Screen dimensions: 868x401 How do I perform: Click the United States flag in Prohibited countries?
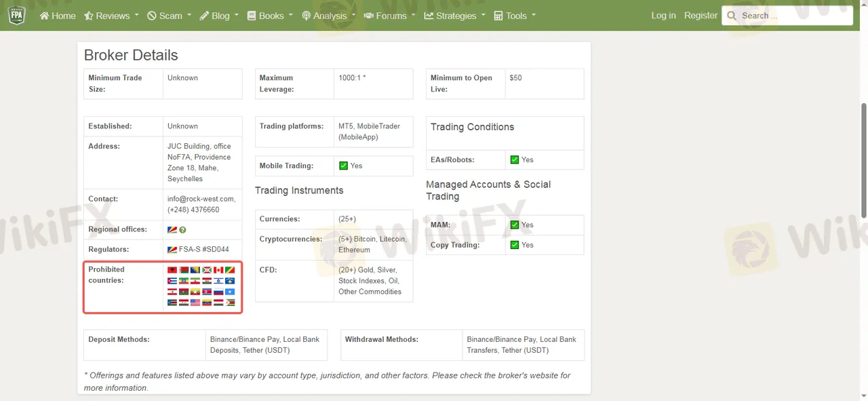click(x=195, y=303)
